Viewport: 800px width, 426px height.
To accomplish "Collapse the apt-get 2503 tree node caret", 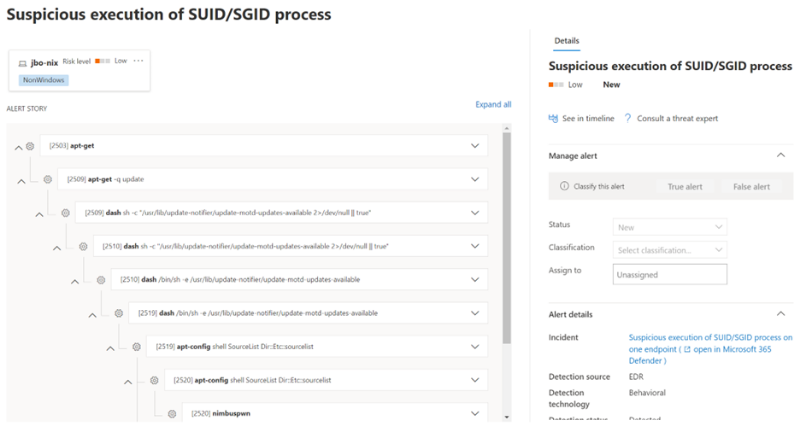I will coord(17,147).
